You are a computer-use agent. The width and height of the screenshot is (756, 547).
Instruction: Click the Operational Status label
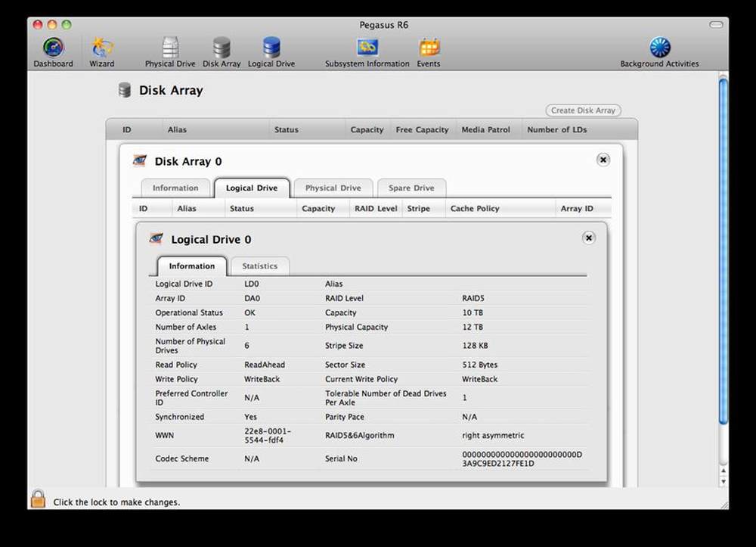pyautogui.click(x=189, y=312)
